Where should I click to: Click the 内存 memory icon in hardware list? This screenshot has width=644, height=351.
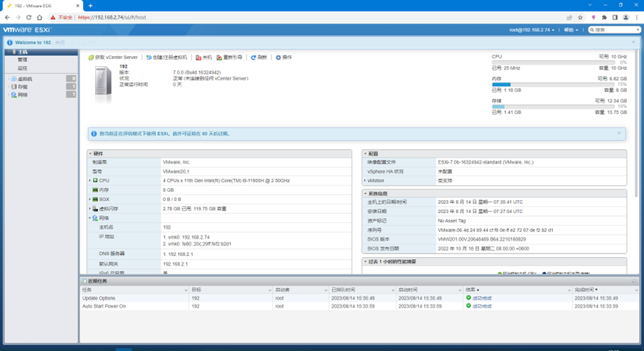(x=95, y=190)
